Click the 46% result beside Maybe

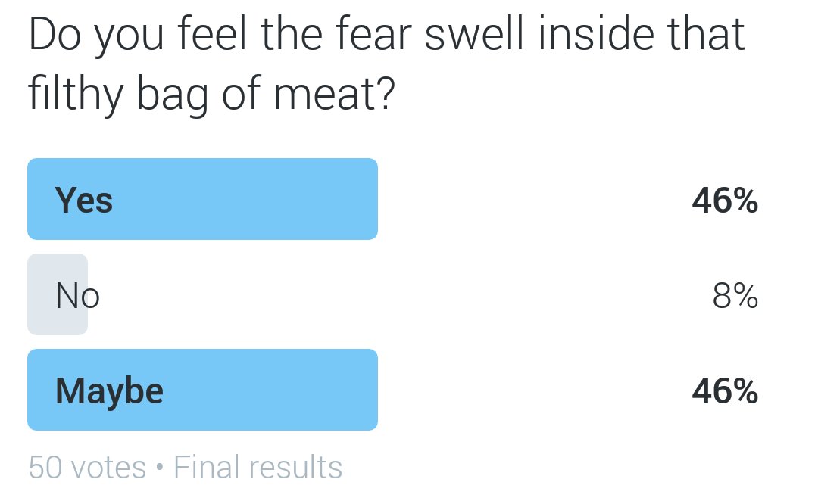click(x=725, y=391)
